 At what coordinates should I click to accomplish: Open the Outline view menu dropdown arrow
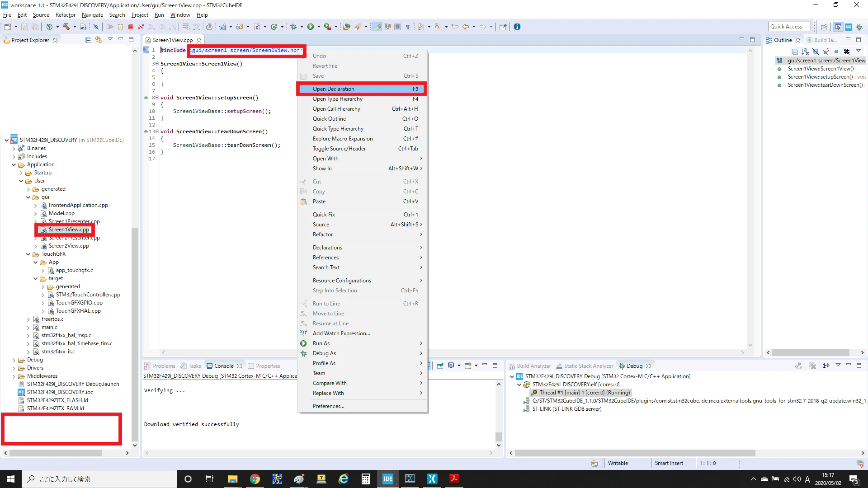coord(858,51)
